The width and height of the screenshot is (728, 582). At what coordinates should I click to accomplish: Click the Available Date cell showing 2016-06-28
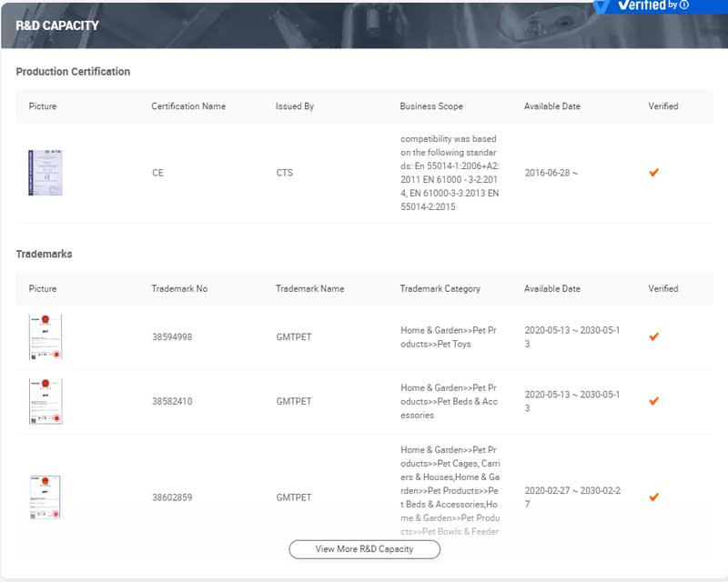point(549,171)
